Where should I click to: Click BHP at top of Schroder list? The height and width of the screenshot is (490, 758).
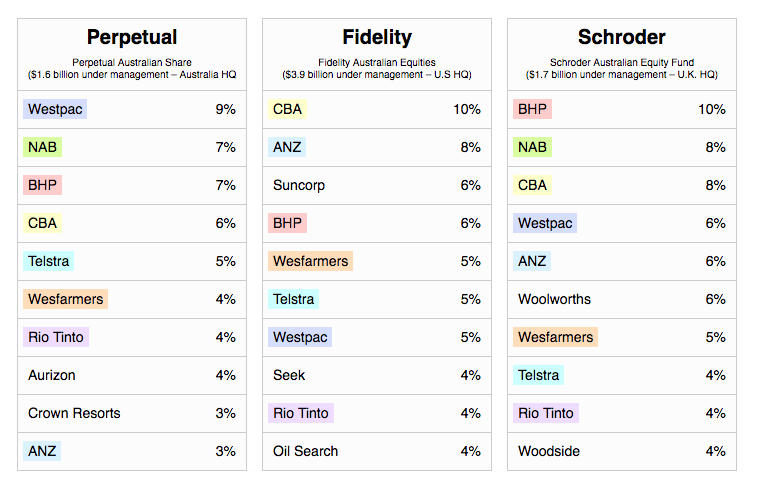532,109
